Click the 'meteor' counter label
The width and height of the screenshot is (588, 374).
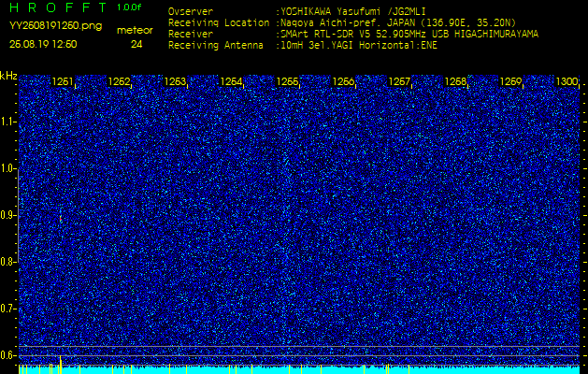[135, 31]
